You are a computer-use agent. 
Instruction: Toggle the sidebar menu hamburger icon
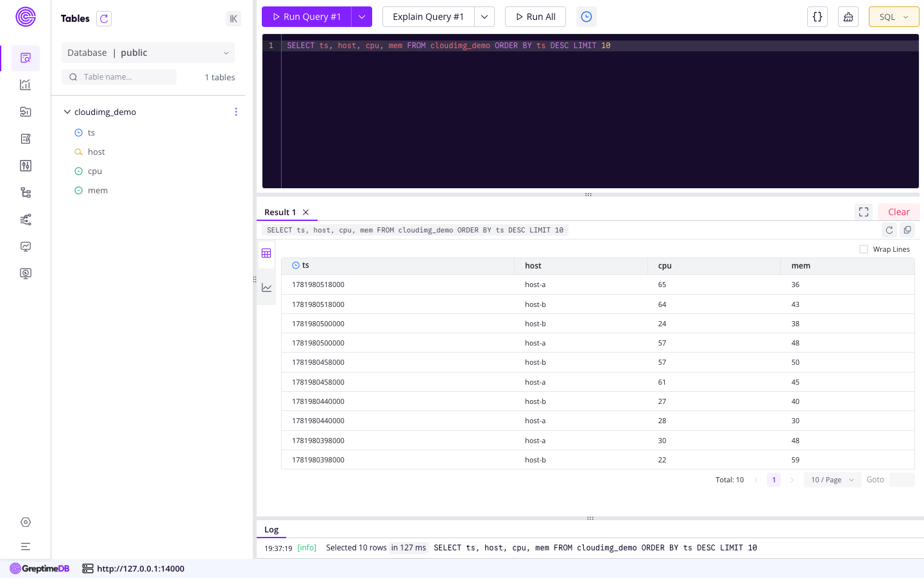(26, 547)
